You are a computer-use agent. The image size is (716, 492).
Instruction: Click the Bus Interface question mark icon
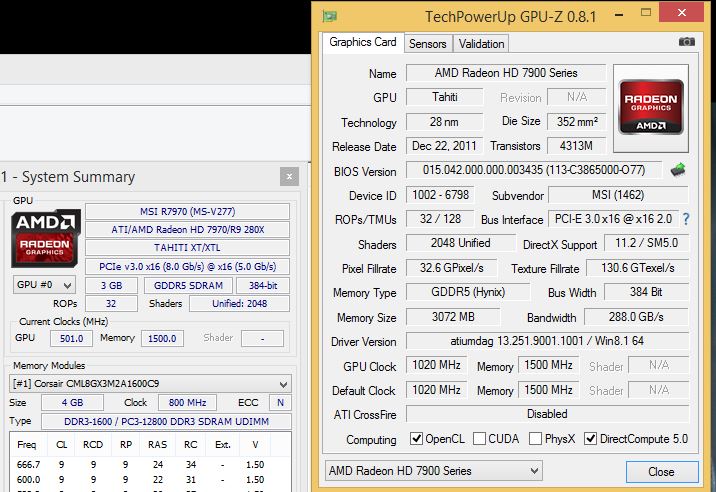coord(685,219)
